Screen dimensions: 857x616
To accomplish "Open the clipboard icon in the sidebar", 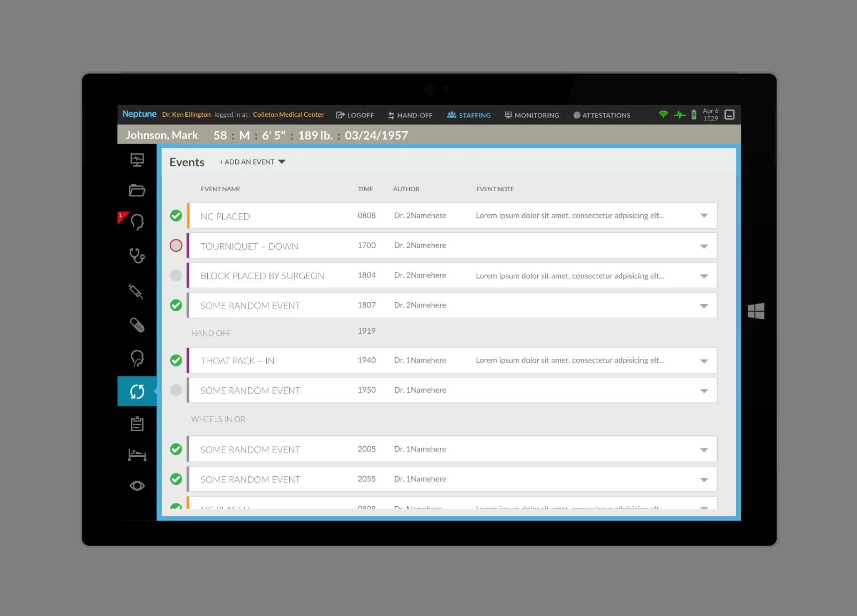I will point(137,424).
